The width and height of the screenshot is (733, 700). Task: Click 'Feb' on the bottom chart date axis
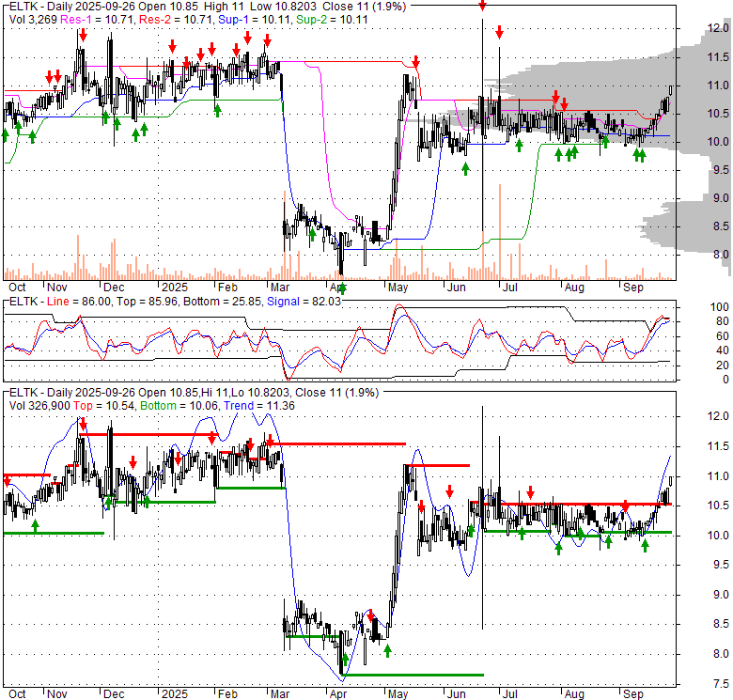click(x=227, y=694)
